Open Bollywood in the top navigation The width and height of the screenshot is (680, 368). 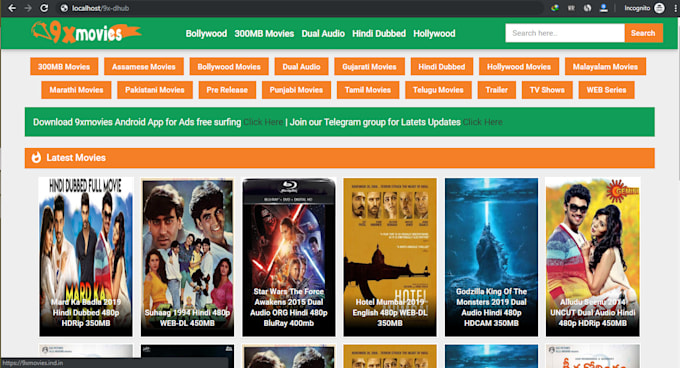coord(206,33)
